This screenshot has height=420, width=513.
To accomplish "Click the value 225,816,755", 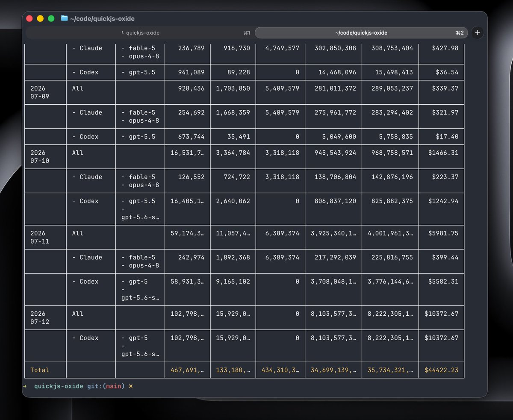I will 392,257.
